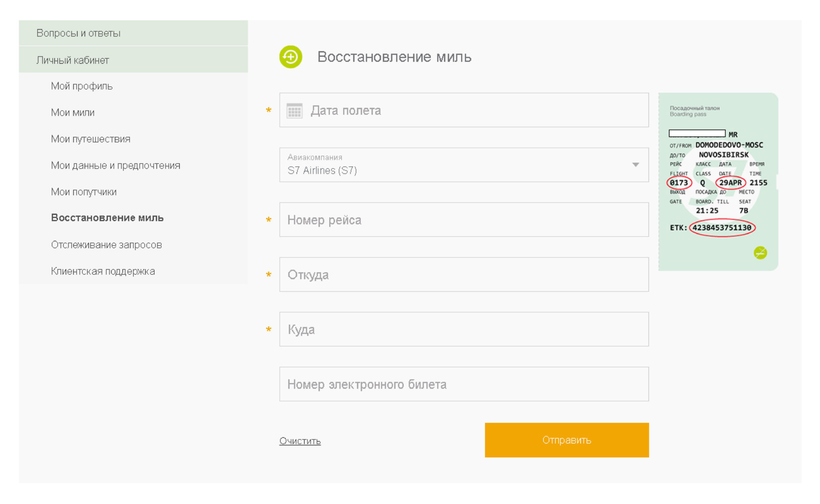The height and width of the screenshot is (504, 820).
Task: Click the Очистить clear link
Action: click(300, 441)
